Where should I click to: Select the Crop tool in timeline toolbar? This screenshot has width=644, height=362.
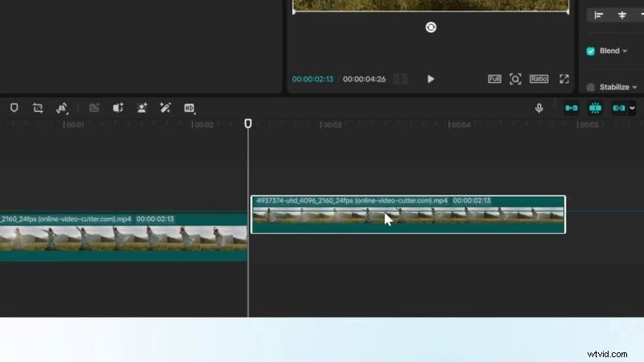click(38, 108)
